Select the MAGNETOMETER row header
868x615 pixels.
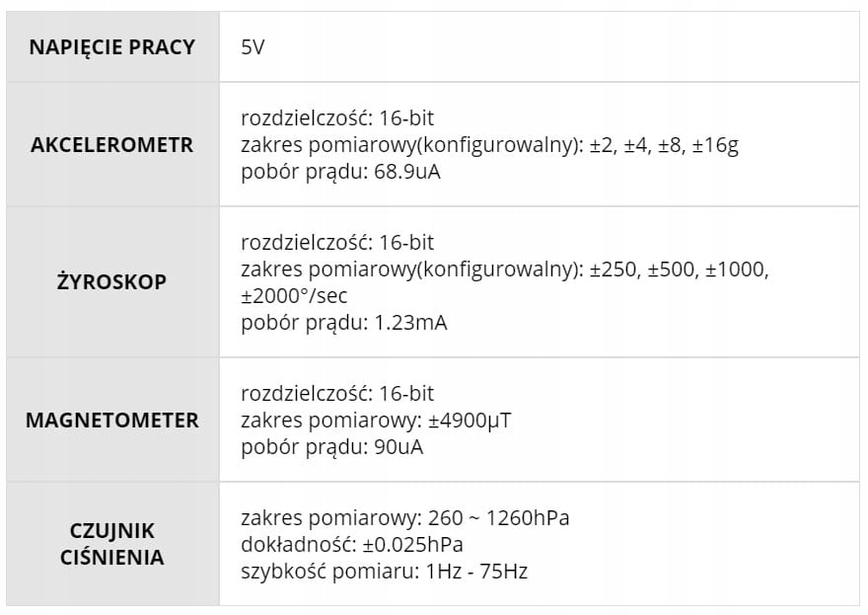[x=111, y=420]
